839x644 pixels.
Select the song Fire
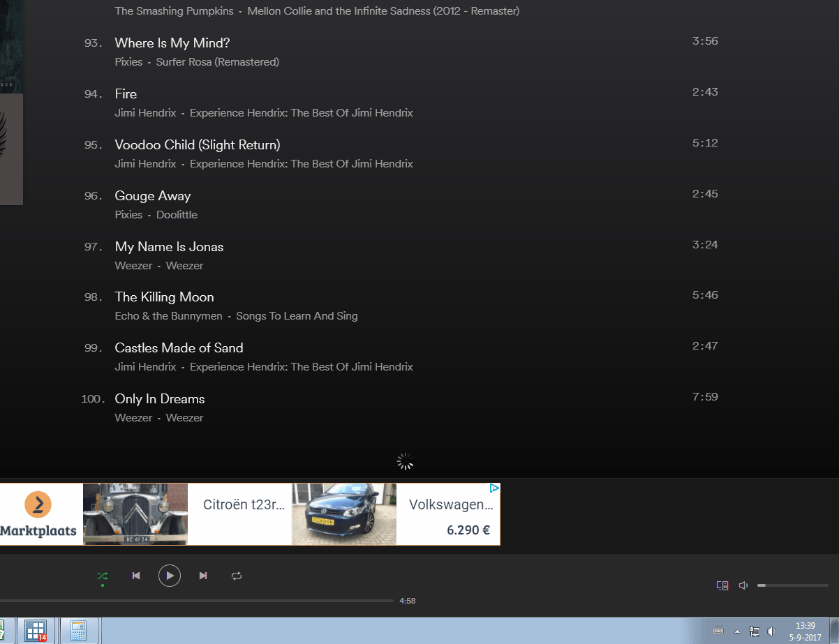pos(126,94)
